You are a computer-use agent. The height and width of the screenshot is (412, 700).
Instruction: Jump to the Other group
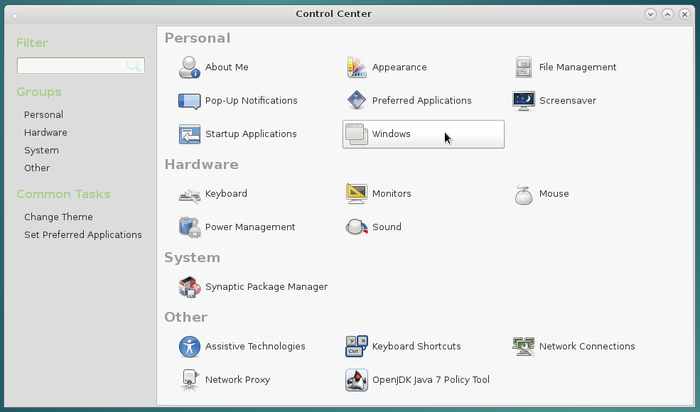[x=37, y=168]
